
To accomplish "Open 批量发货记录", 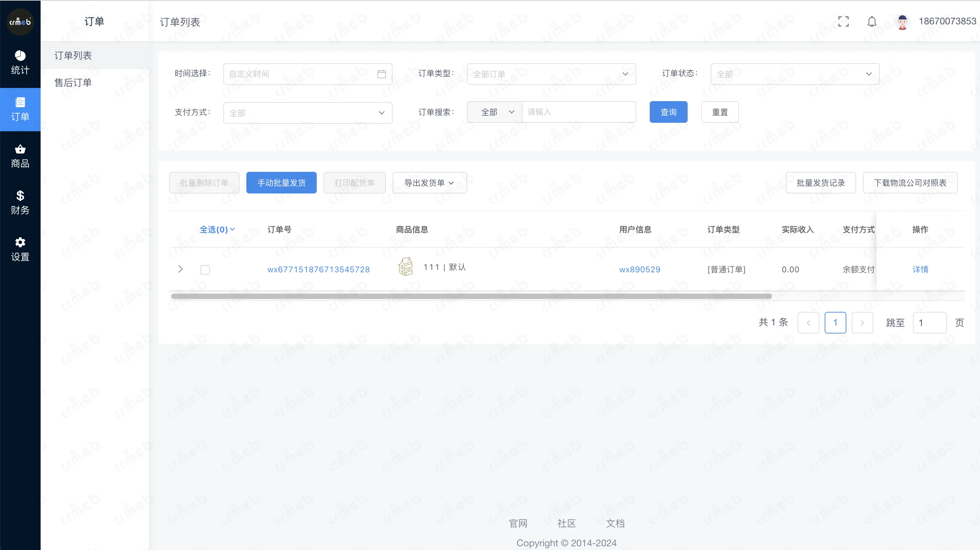I will tap(821, 183).
